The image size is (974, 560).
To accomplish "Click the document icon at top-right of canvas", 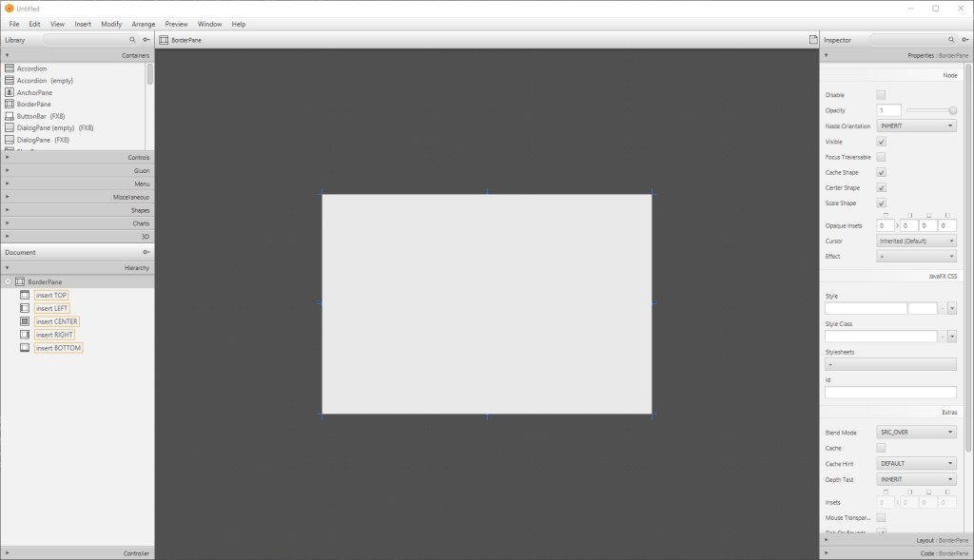I will coord(812,40).
